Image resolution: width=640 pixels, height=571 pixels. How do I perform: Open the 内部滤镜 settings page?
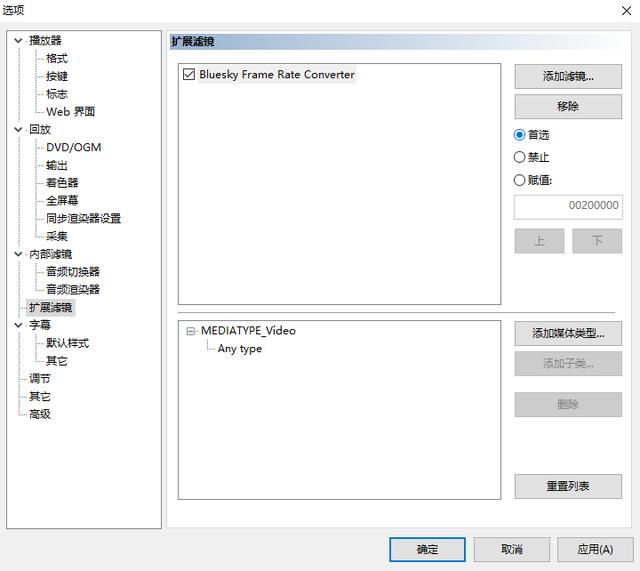coord(51,254)
